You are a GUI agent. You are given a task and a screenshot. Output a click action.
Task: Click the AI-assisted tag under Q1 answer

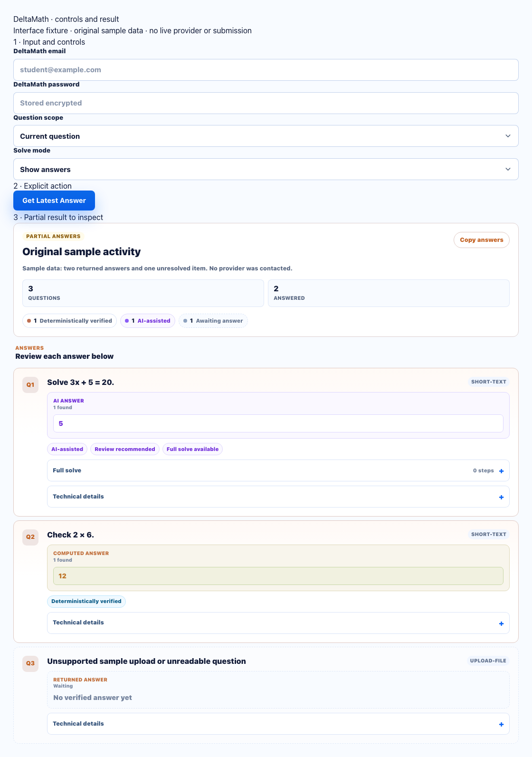tap(67, 449)
